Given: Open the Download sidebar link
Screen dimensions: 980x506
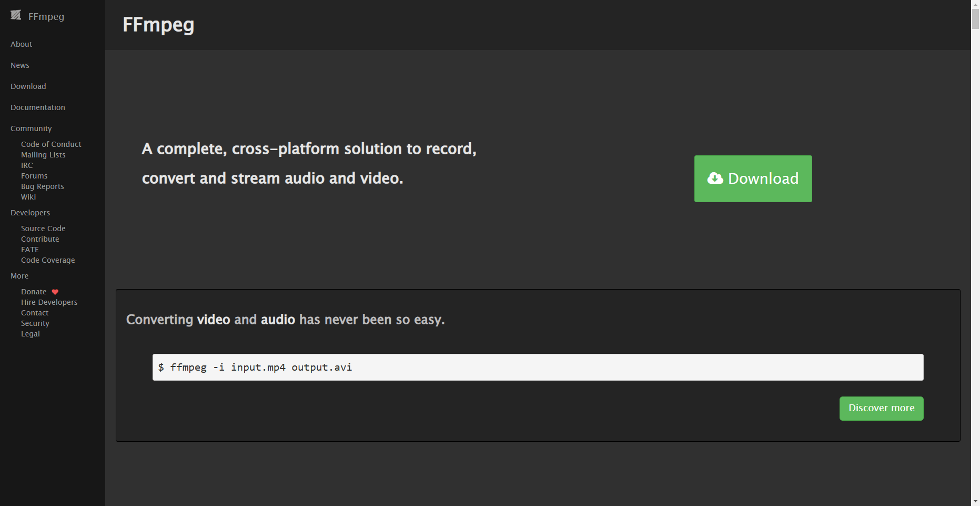Looking at the screenshot, I should tap(28, 86).
